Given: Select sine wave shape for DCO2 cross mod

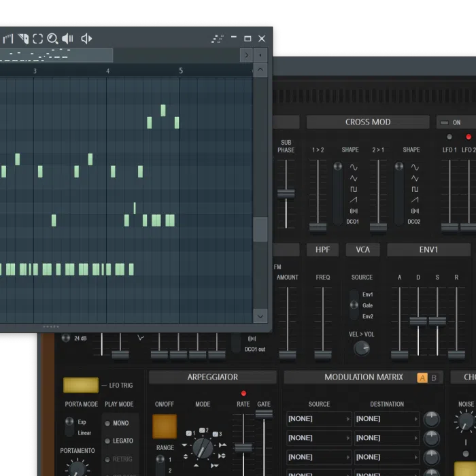Looking at the screenshot, I should click(415, 167).
